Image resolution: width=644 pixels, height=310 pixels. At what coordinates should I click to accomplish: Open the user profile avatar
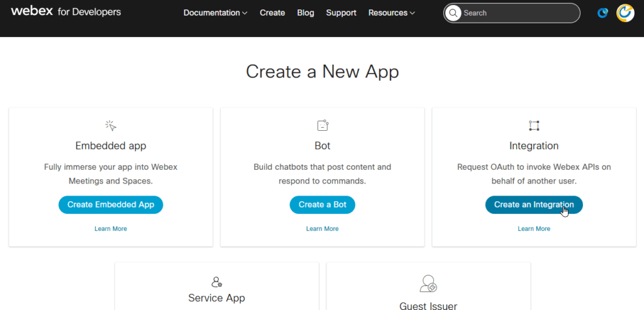pos(625,13)
